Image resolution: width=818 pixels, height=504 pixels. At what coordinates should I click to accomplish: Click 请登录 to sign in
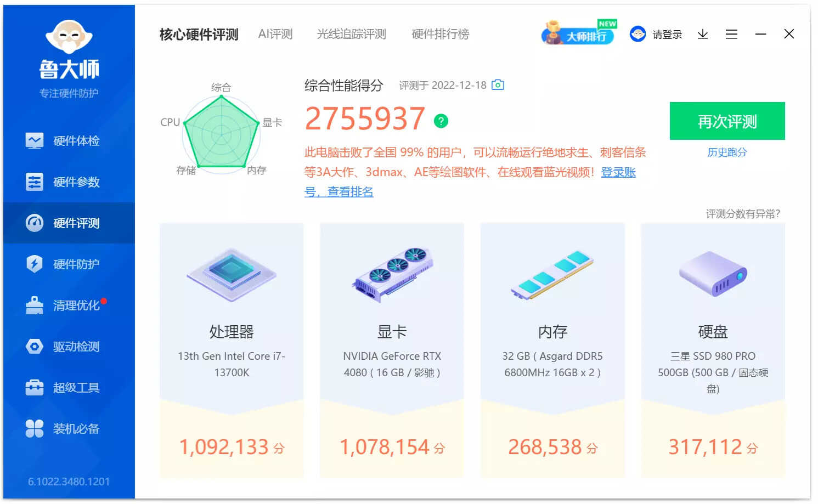pyautogui.click(x=656, y=35)
